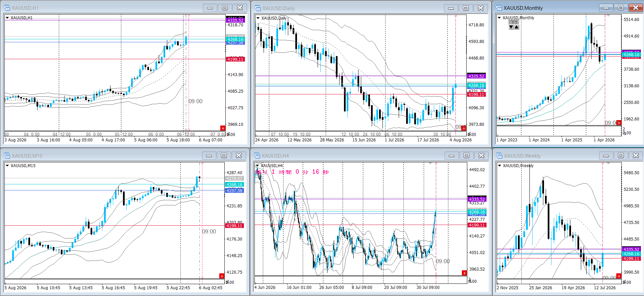Open the XAUUSD,Weekly chart dropdown triangle
Screen dimensions: 644x296
click(x=500, y=165)
